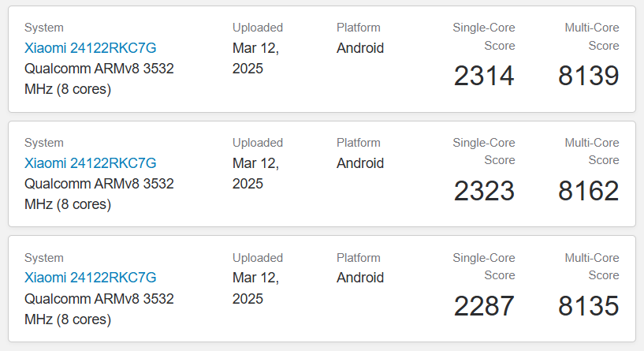
Task: Click the single-core score 2287
Action: tap(484, 306)
